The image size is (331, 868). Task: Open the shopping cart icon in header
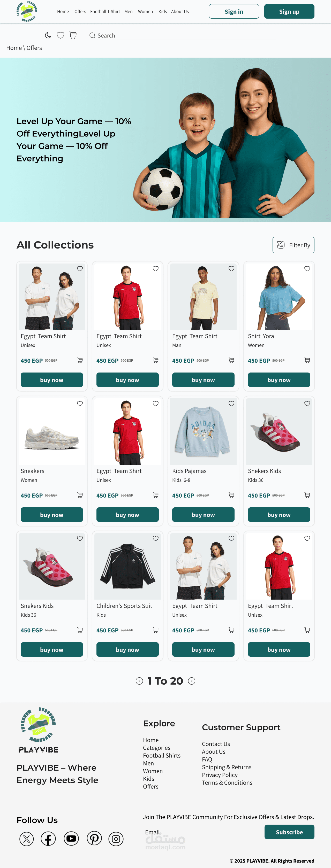coord(73,35)
